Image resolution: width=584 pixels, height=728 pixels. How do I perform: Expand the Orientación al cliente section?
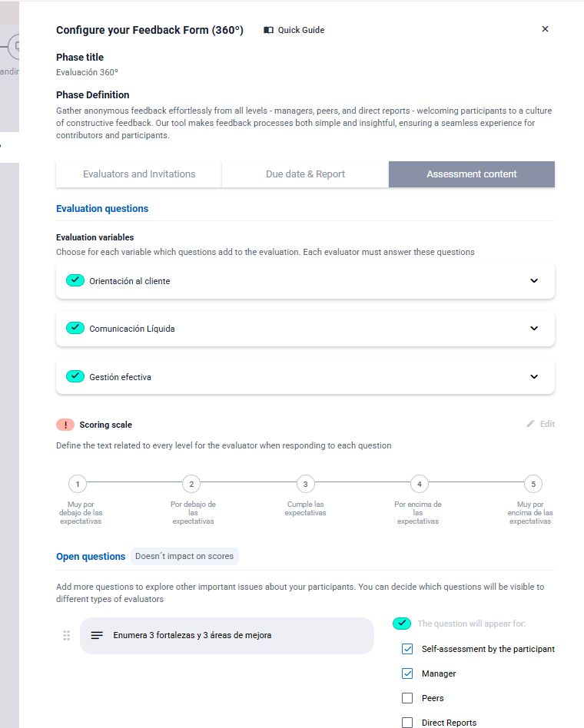[x=534, y=281]
